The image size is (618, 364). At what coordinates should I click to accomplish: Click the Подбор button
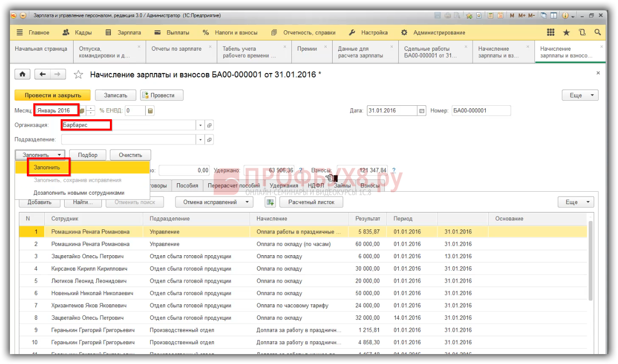coord(88,155)
